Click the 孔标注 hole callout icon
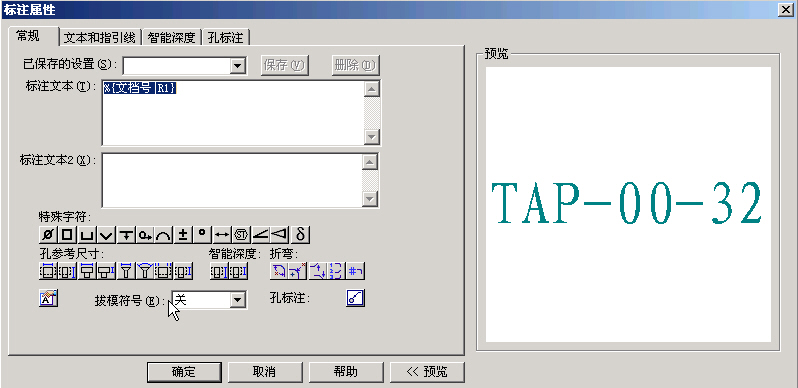This screenshot has width=798, height=388. click(x=356, y=298)
